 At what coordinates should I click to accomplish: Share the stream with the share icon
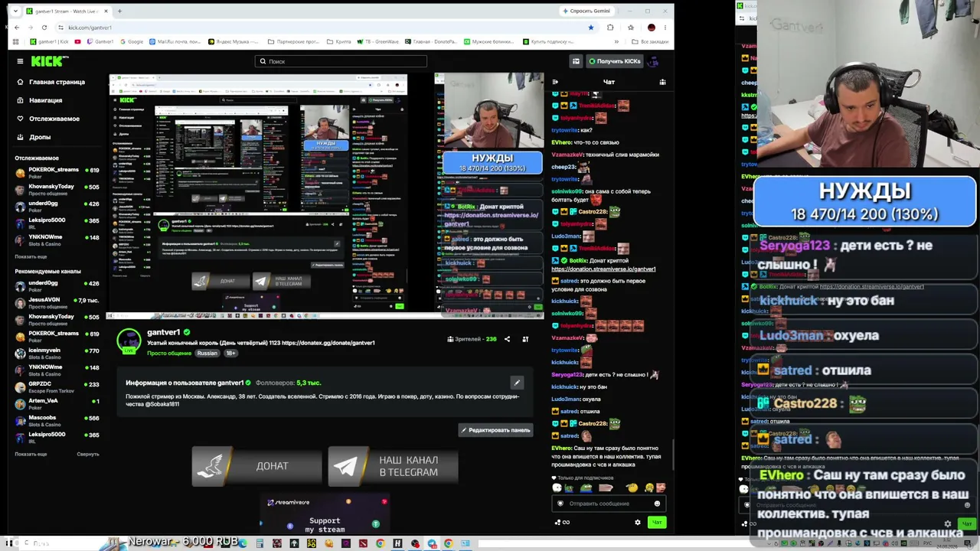tap(507, 339)
